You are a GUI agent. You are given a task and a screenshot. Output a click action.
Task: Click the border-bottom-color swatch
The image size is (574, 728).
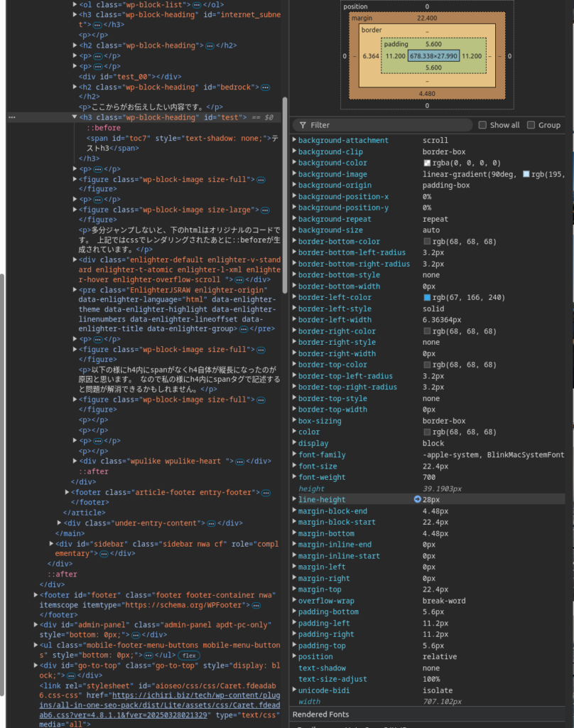pos(427,242)
